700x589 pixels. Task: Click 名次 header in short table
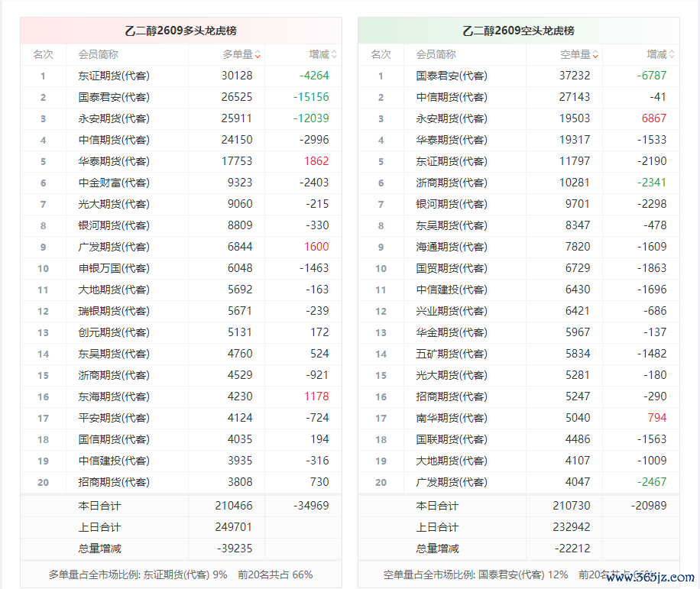tap(381, 54)
